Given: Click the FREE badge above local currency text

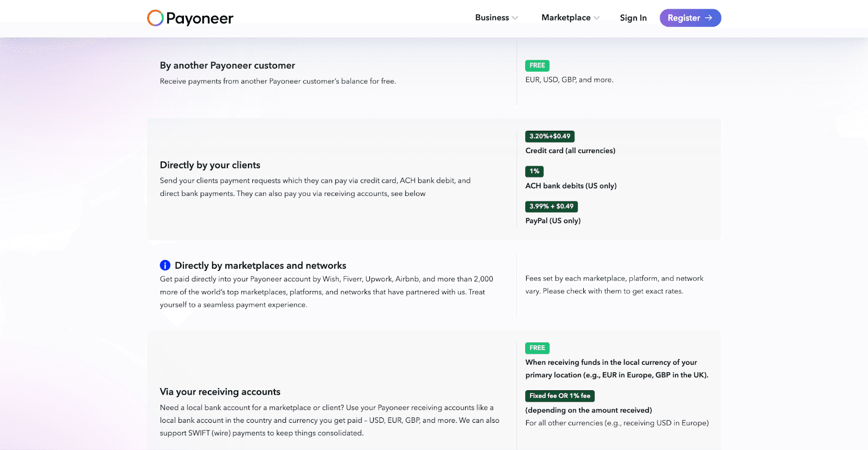Looking at the screenshot, I should (x=537, y=348).
